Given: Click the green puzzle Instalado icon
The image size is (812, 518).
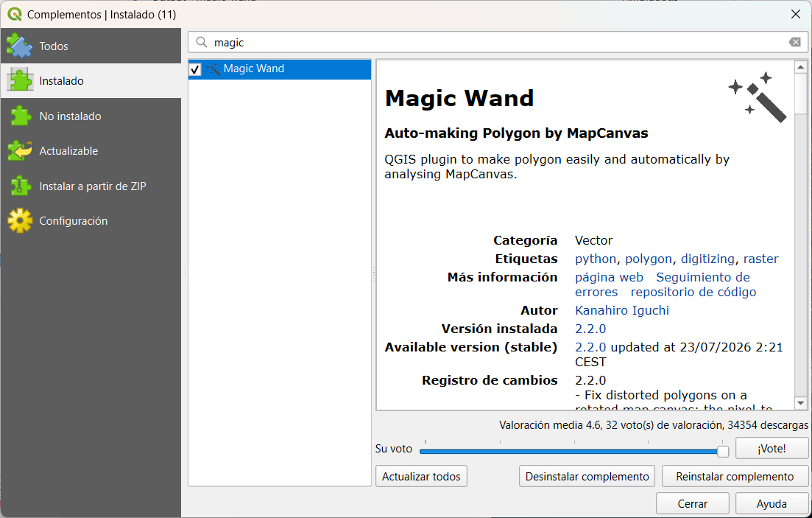Looking at the screenshot, I should point(20,81).
